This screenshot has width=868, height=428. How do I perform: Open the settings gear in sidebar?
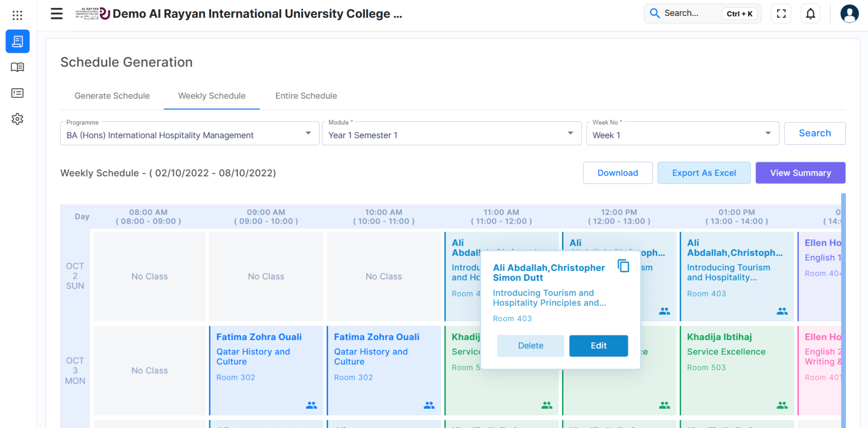point(17,119)
